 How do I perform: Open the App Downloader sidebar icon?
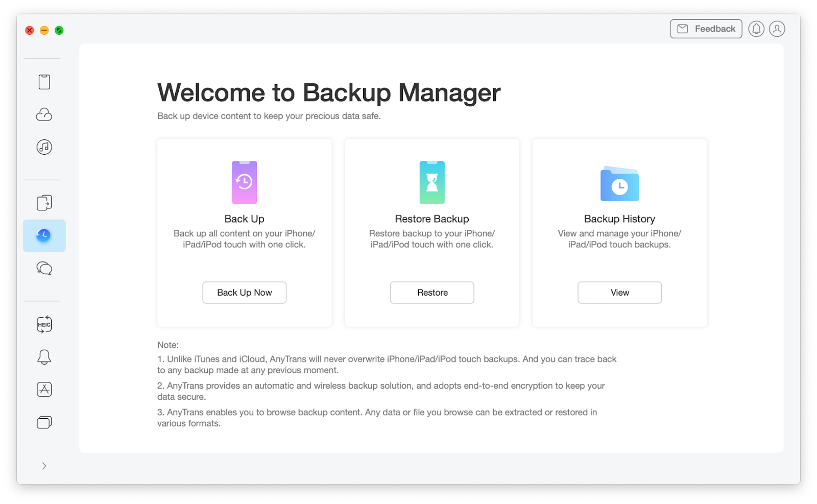[44, 389]
